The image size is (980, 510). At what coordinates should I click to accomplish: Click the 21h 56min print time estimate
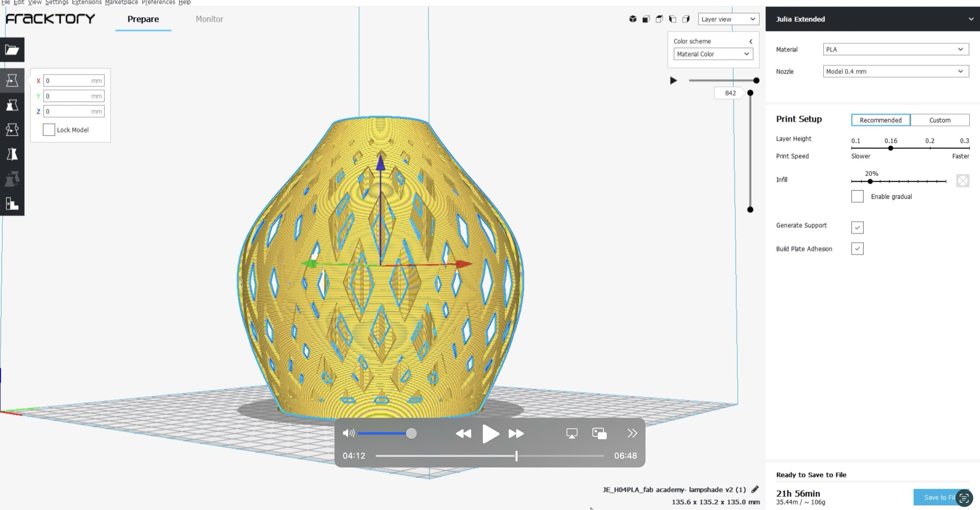tap(798, 493)
